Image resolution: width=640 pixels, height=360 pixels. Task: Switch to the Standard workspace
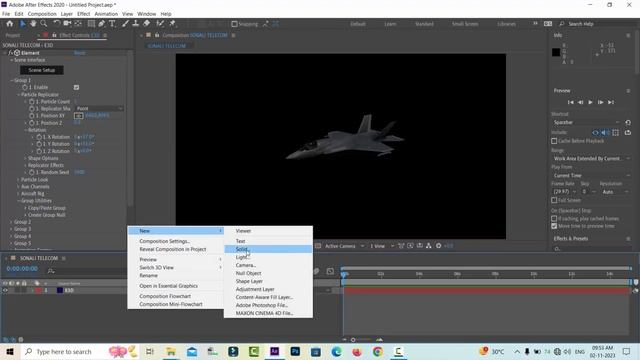(424, 24)
